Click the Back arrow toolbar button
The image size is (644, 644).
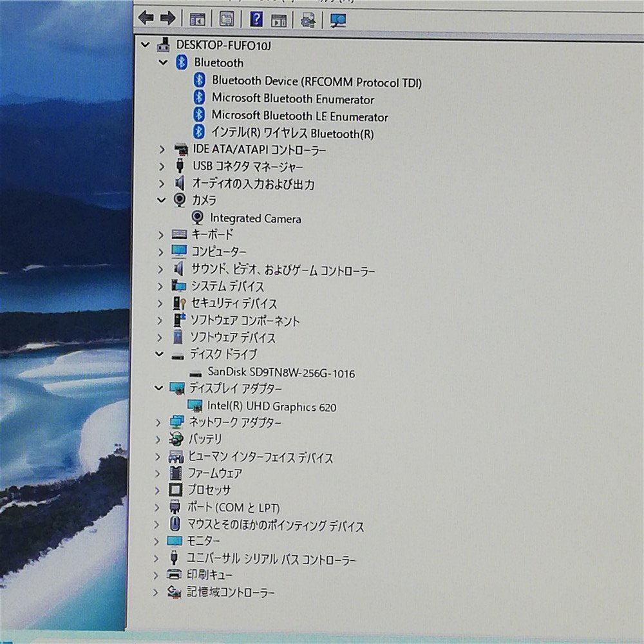[146, 18]
